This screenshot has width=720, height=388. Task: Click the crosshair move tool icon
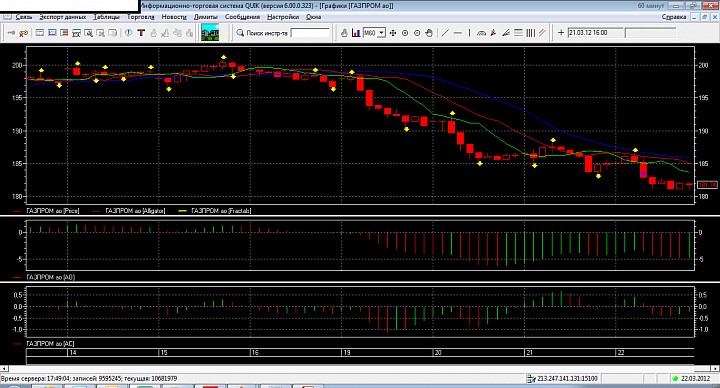(393, 33)
